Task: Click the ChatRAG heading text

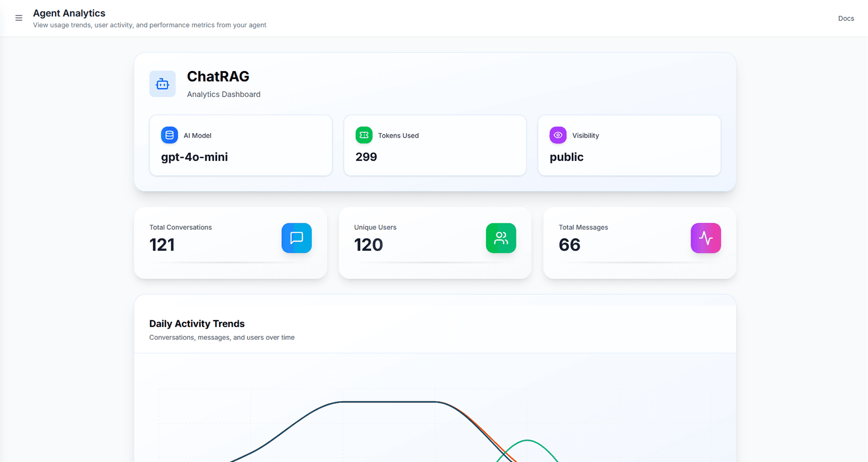Action: click(x=218, y=77)
